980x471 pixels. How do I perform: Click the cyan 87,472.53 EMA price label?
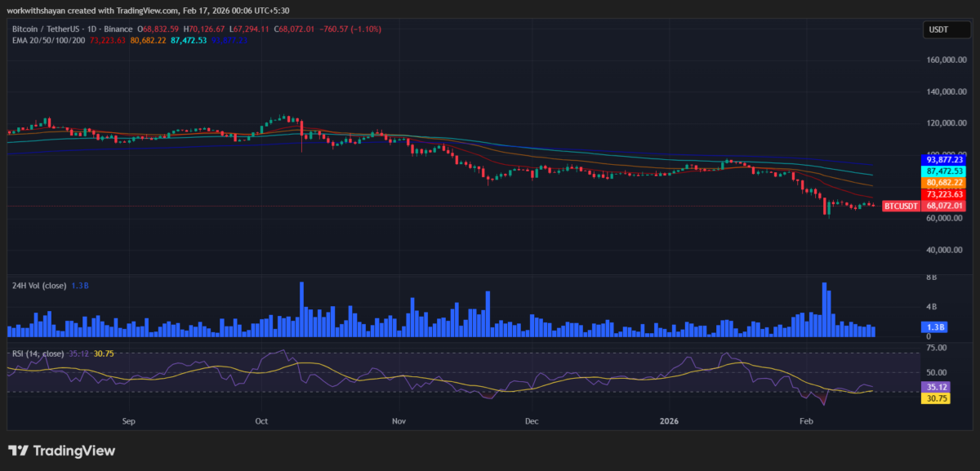(x=944, y=171)
